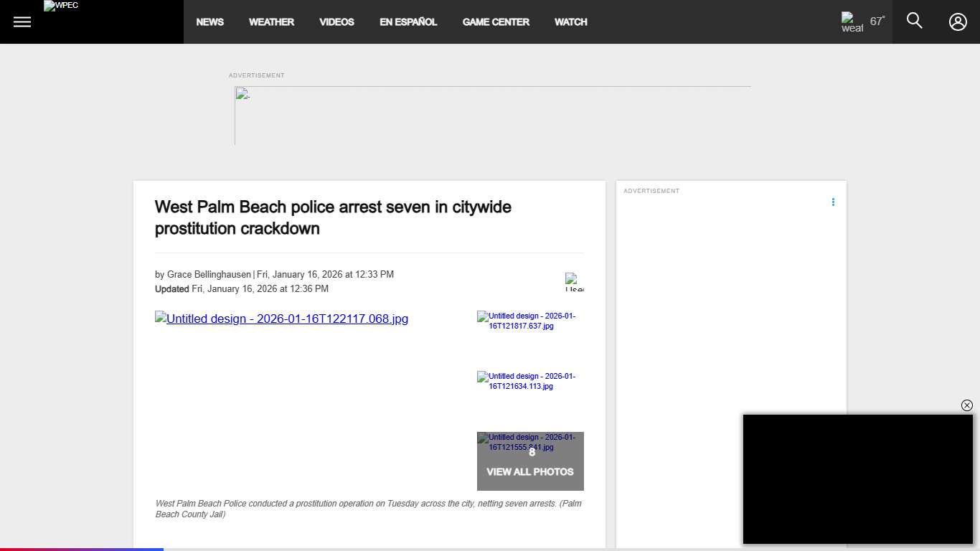Click the black video player area
Viewport: 980px width, 551px height.
[x=859, y=479]
